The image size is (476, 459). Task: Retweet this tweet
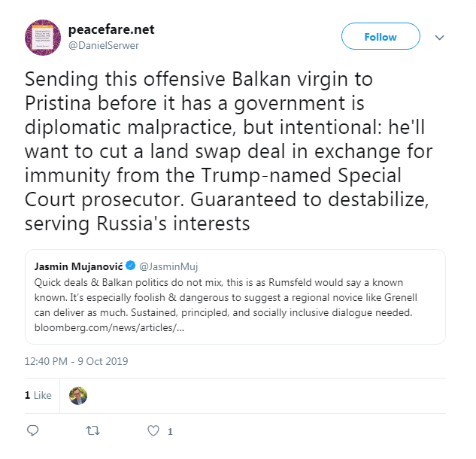click(93, 431)
